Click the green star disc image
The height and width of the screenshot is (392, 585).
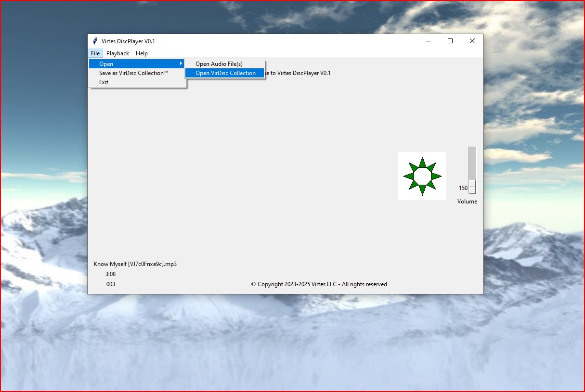tap(422, 176)
